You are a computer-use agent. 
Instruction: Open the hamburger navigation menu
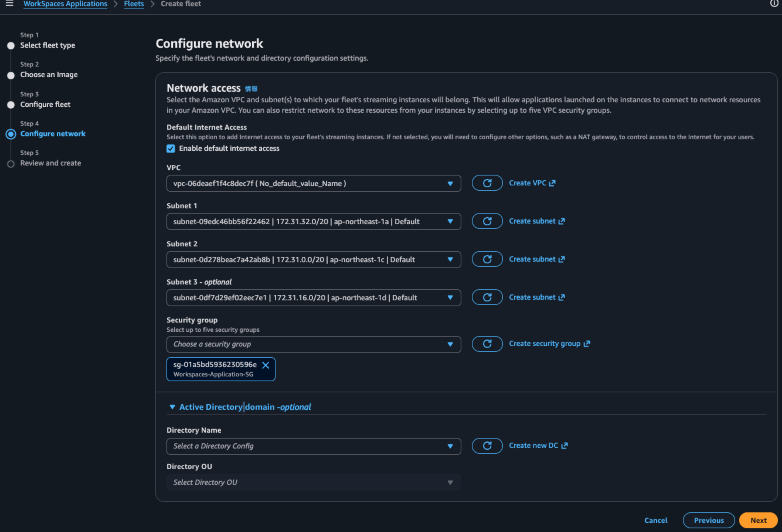pos(9,4)
